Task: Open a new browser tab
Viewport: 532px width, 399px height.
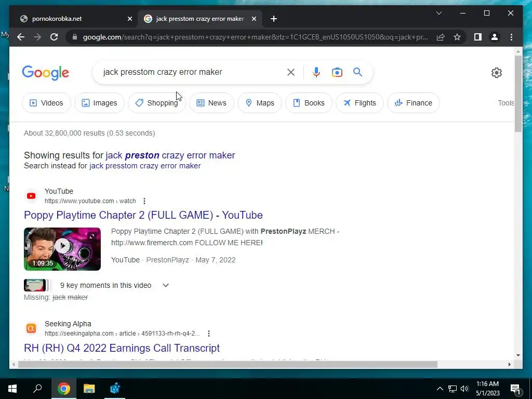Action: click(274, 19)
